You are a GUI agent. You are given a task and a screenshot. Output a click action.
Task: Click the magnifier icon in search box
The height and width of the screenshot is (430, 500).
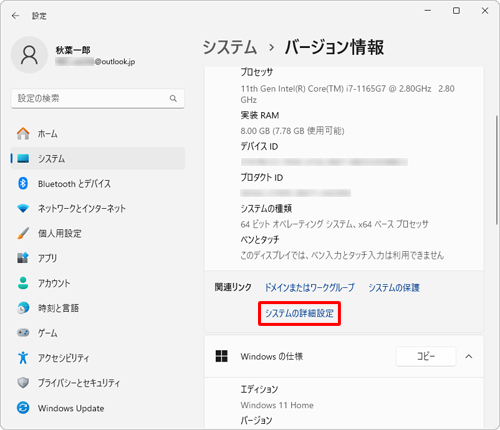click(x=173, y=98)
